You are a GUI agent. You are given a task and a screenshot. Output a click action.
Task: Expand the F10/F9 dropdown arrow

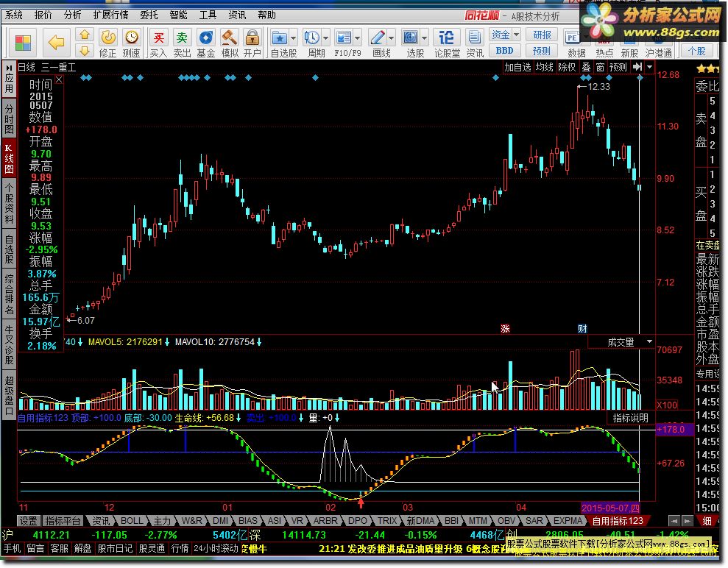(358, 38)
